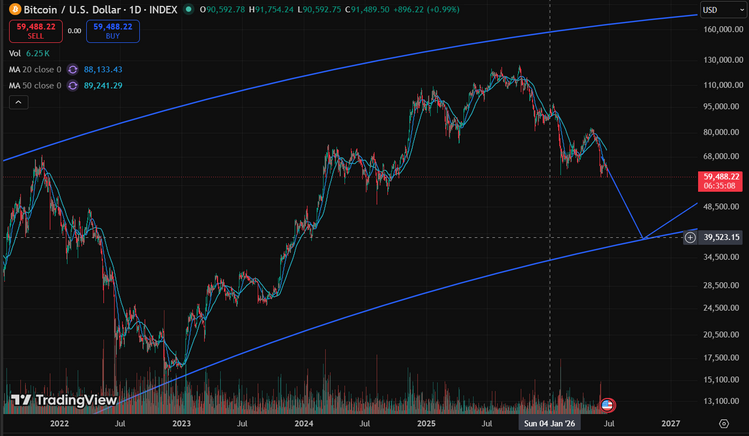Click the US flag economic event marker

607,405
